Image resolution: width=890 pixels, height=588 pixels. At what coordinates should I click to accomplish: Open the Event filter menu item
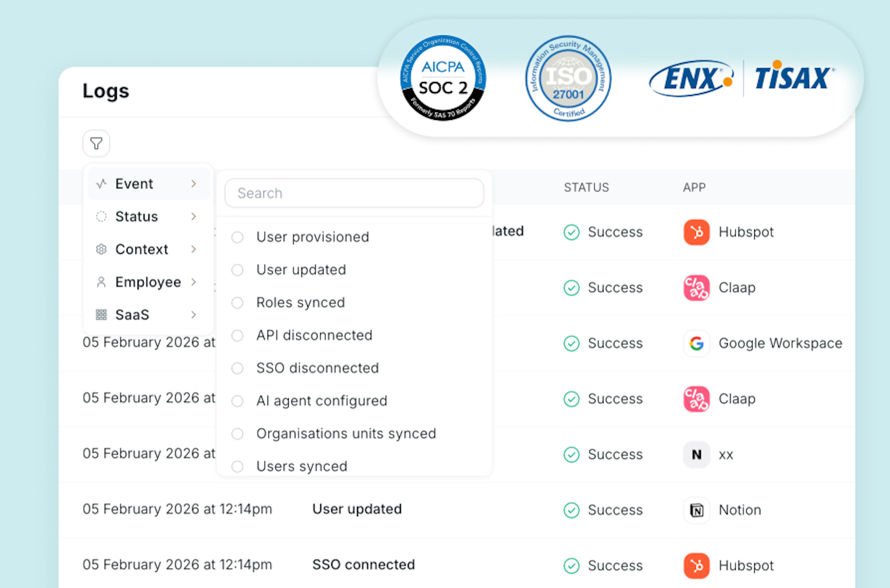134,184
